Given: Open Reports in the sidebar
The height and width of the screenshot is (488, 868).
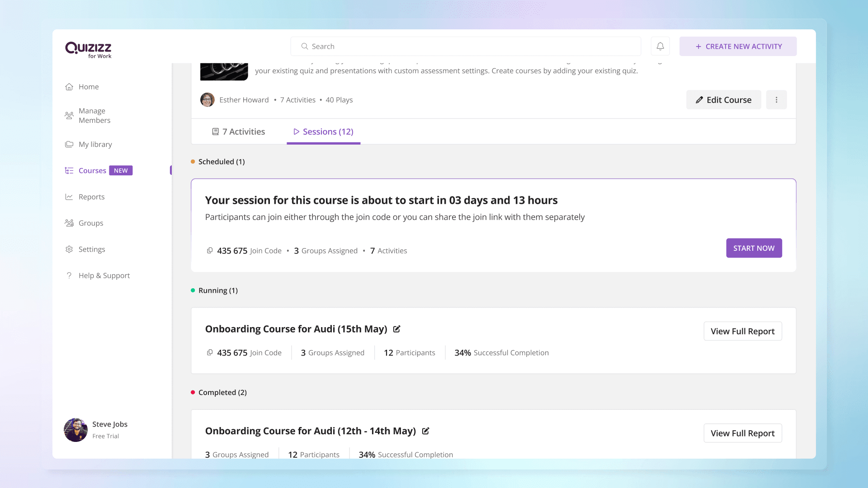Looking at the screenshot, I should click(91, 197).
